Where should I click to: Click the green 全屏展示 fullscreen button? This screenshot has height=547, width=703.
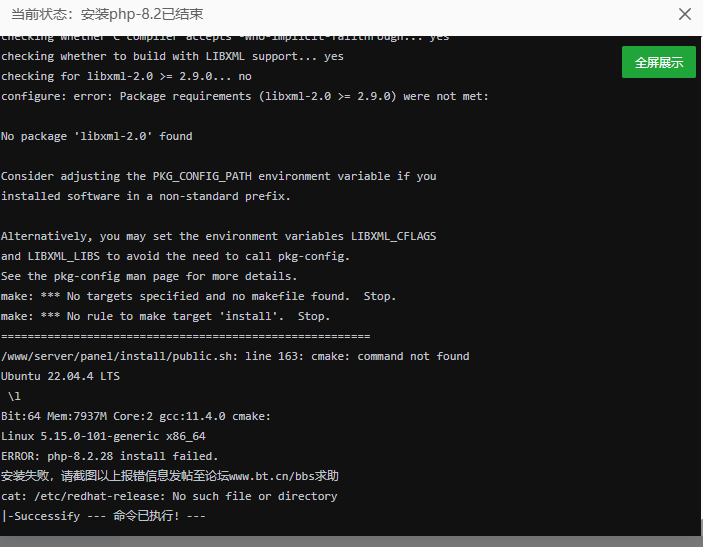659,62
